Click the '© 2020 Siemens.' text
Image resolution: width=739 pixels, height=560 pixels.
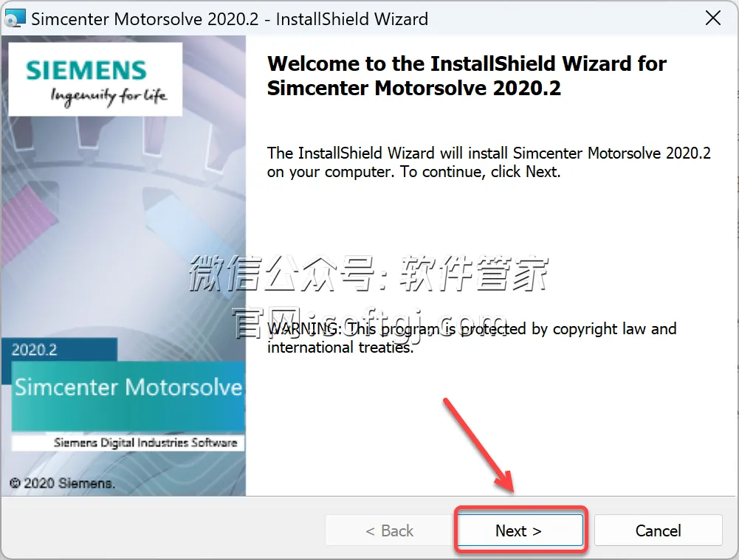62,483
